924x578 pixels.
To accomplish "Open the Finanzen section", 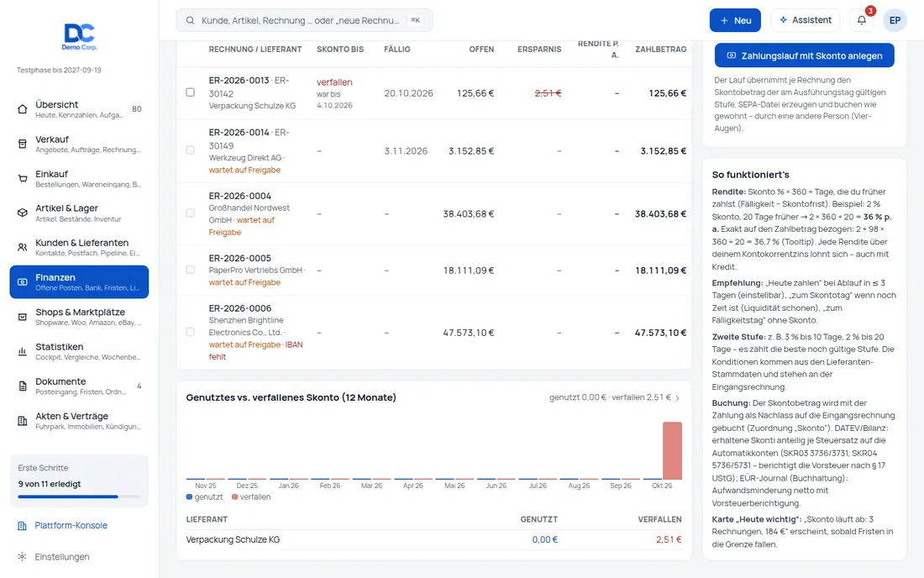I will (79, 282).
